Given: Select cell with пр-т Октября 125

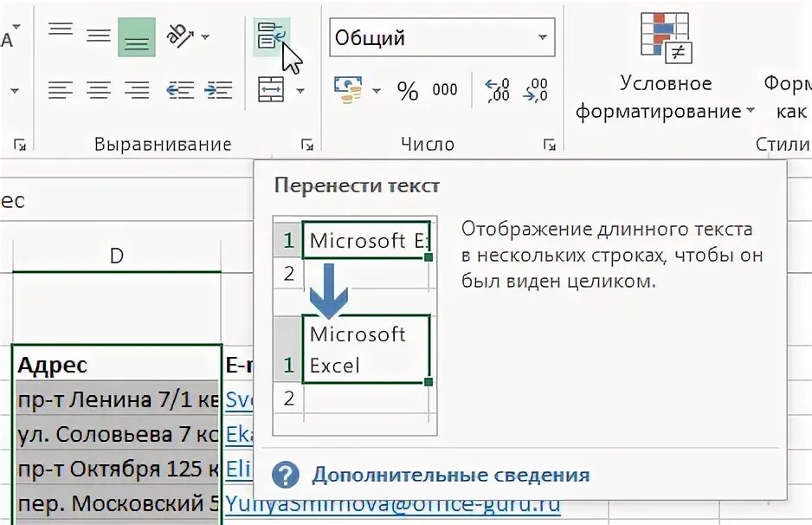Looking at the screenshot, I should pyautogui.click(x=117, y=469).
